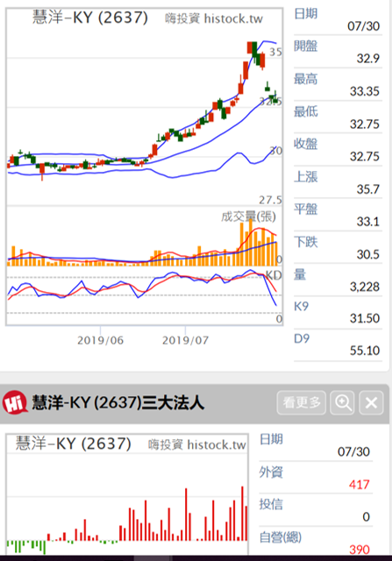Click the 平盤 value 33.1
Screen dimensions: 392x561
pos(368,222)
